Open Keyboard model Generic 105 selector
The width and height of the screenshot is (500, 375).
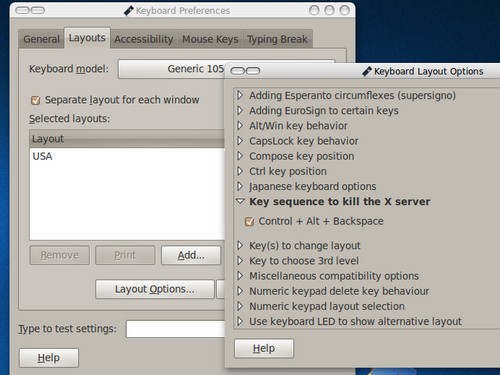(x=172, y=69)
